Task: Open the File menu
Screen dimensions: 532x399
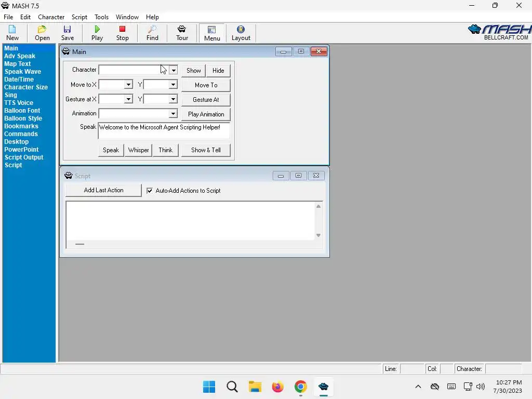Action: coord(8,17)
